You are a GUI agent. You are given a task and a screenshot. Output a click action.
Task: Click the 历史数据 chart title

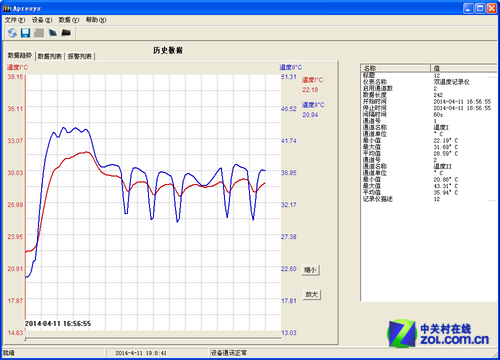pyautogui.click(x=168, y=50)
